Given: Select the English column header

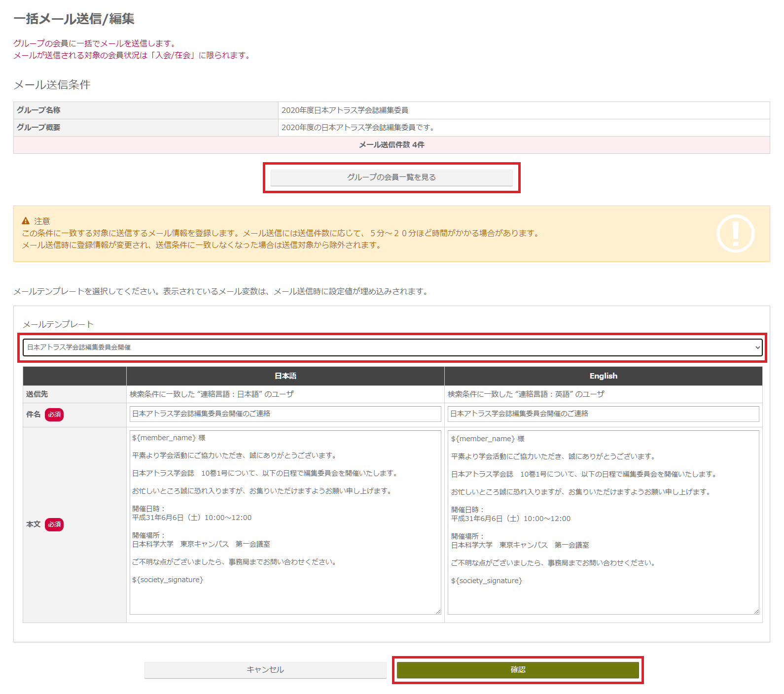Looking at the screenshot, I should [603, 376].
